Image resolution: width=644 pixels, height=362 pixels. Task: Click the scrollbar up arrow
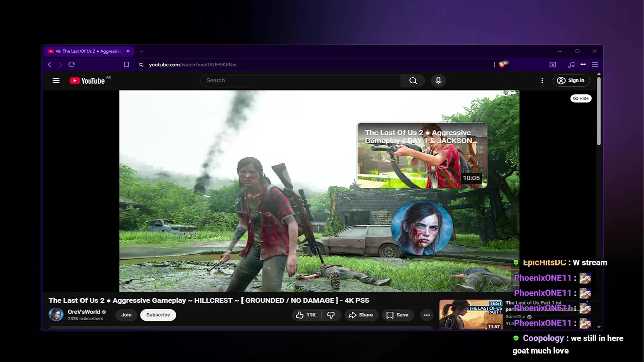[x=599, y=75]
